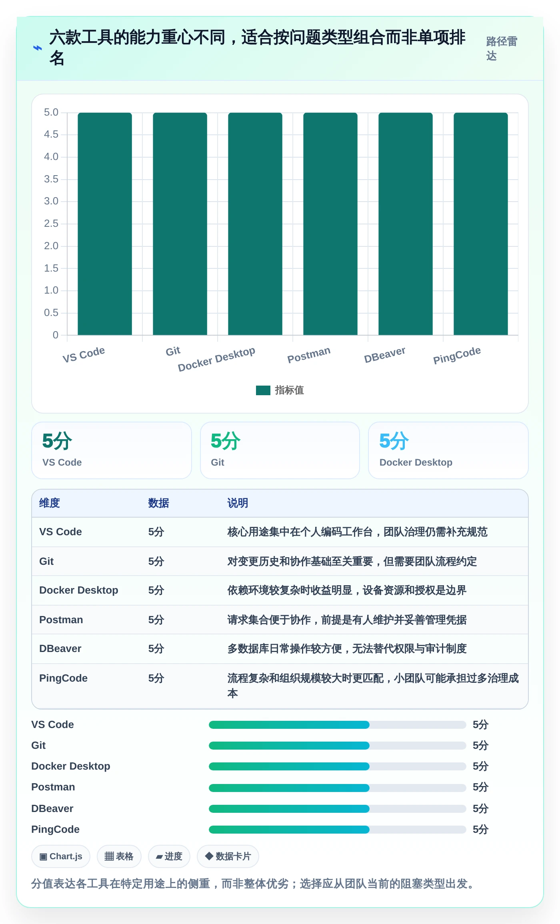Click the 表格 tag chip
Image resolution: width=560 pixels, height=924 pixels.
click(x=119, y=856)
